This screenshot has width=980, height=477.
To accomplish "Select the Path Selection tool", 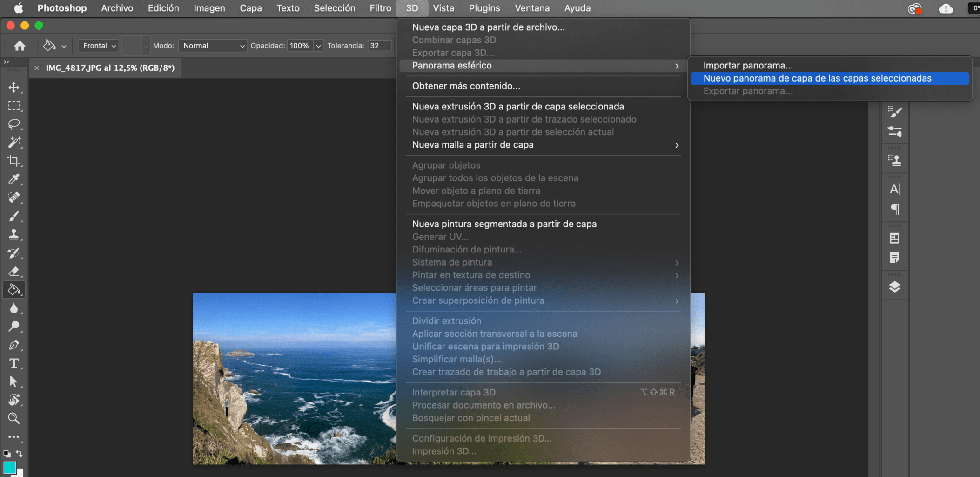I will click(x=14, y=382).
